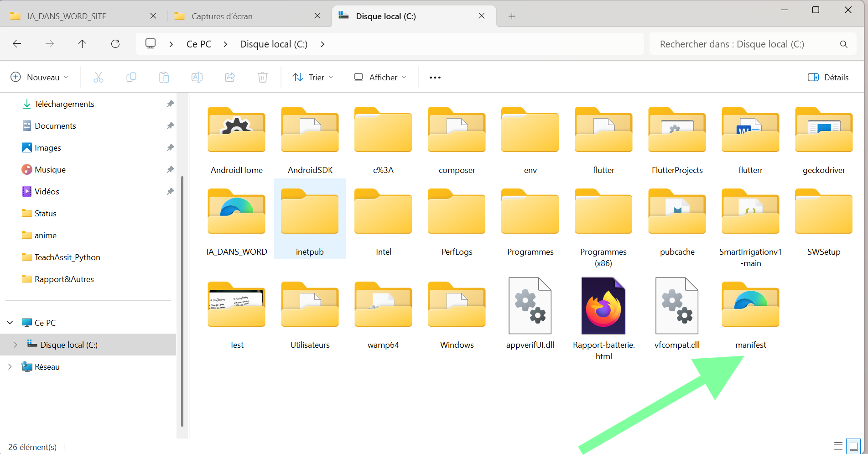Image resolution: width=868 pixels, height=455 pixels.
Task: Refresh the current folder view
Action: 115,44
